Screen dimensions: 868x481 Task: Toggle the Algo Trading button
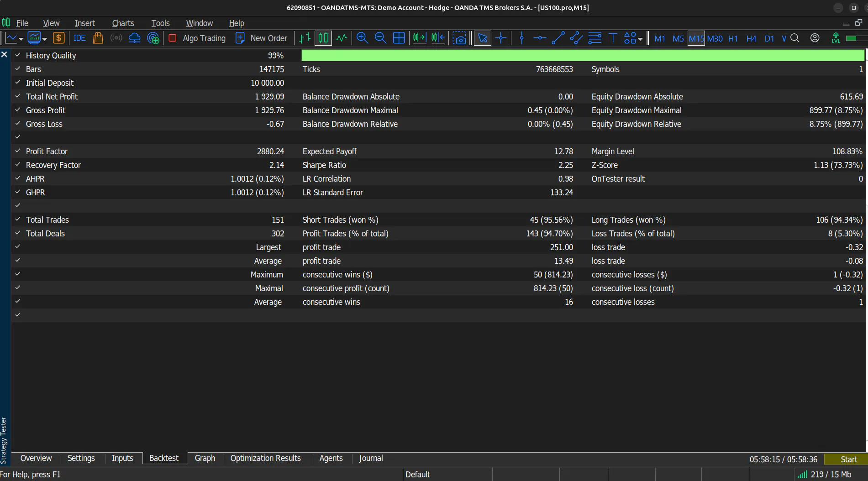pyautogui.click(x=197, y=38)
